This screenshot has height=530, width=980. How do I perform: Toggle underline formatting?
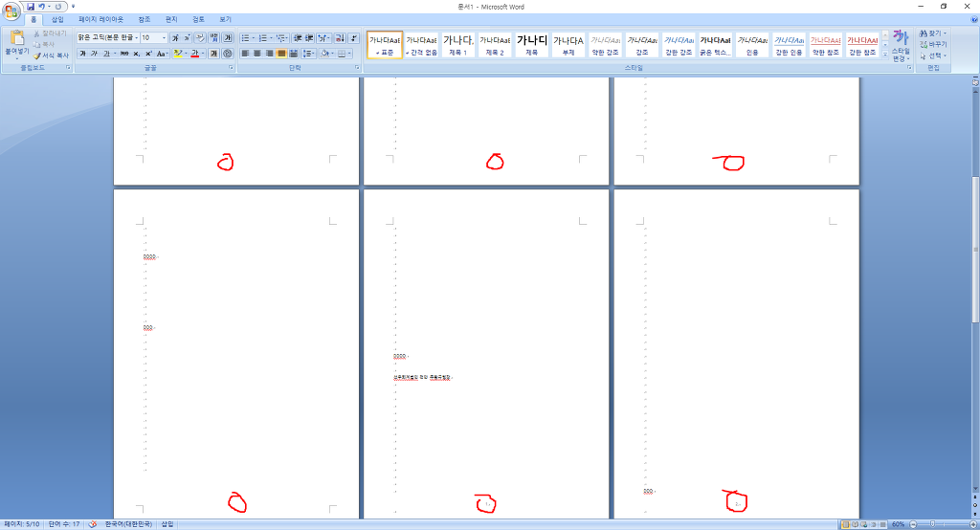coord(106,54)
